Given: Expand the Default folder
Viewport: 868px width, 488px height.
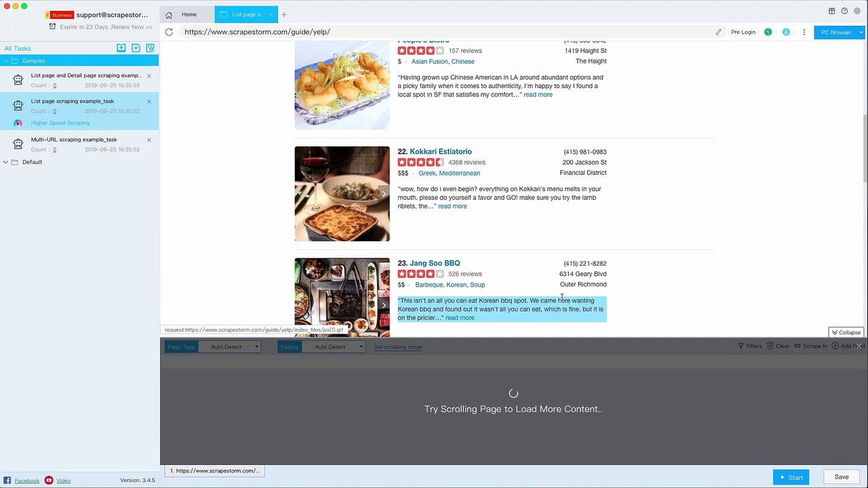Looking at the screenshot, I should (5, 162).
